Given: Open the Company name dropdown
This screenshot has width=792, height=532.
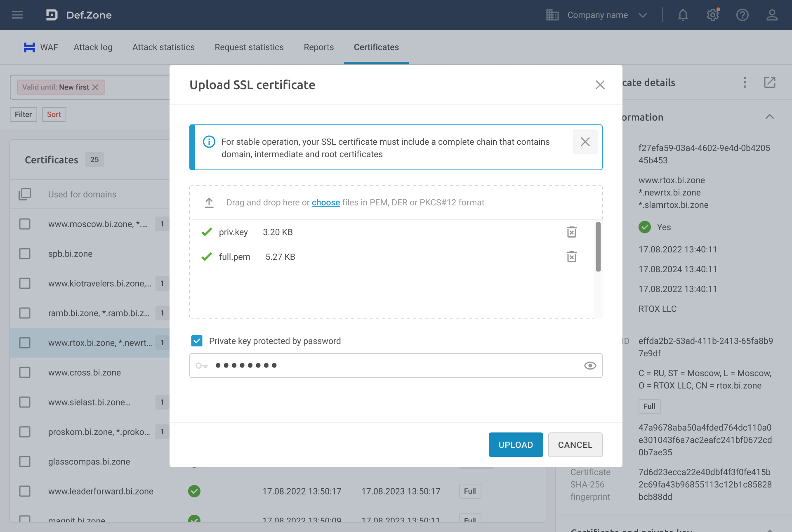Looking at the screenshot, I should (x=597, y=15).
